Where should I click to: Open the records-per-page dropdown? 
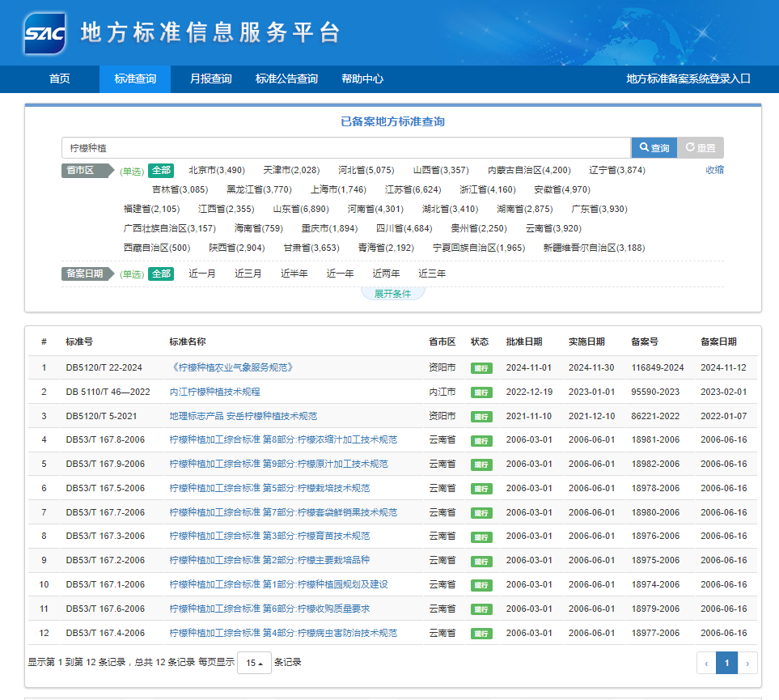(254, 663)
